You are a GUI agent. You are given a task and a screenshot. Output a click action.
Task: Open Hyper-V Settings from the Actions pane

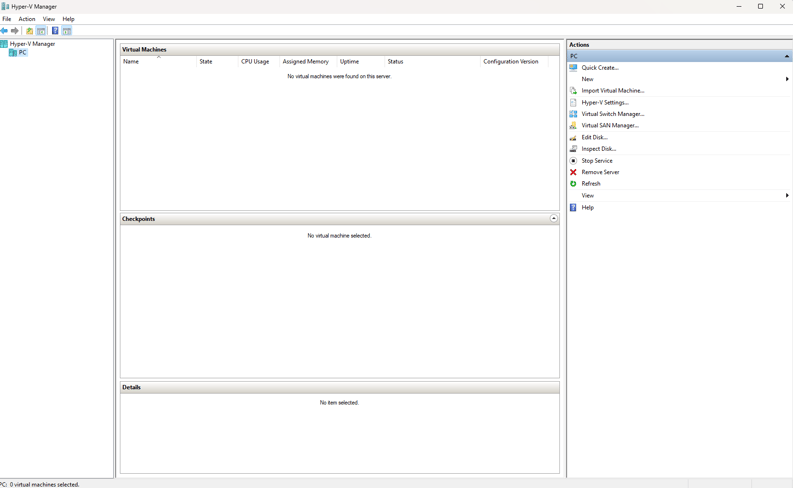coord(605,102)
